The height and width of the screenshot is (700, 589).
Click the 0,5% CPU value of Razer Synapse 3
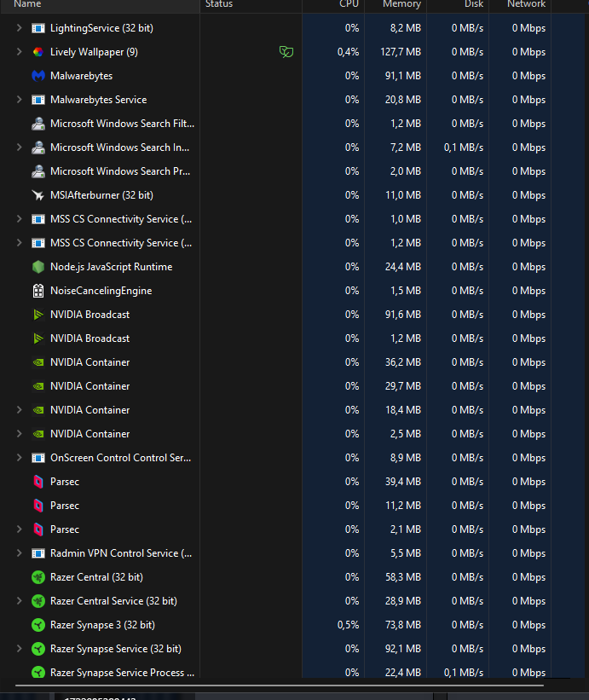click(348, 625)
